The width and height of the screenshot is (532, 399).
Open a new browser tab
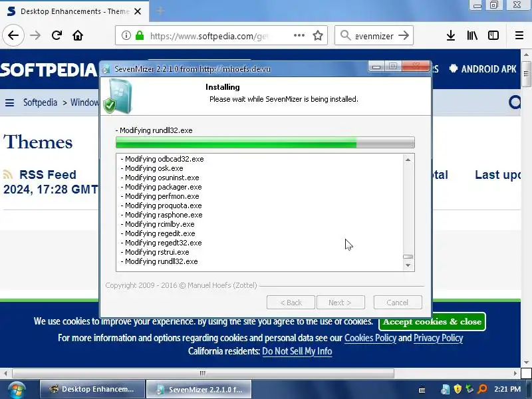tap(160, 11)
